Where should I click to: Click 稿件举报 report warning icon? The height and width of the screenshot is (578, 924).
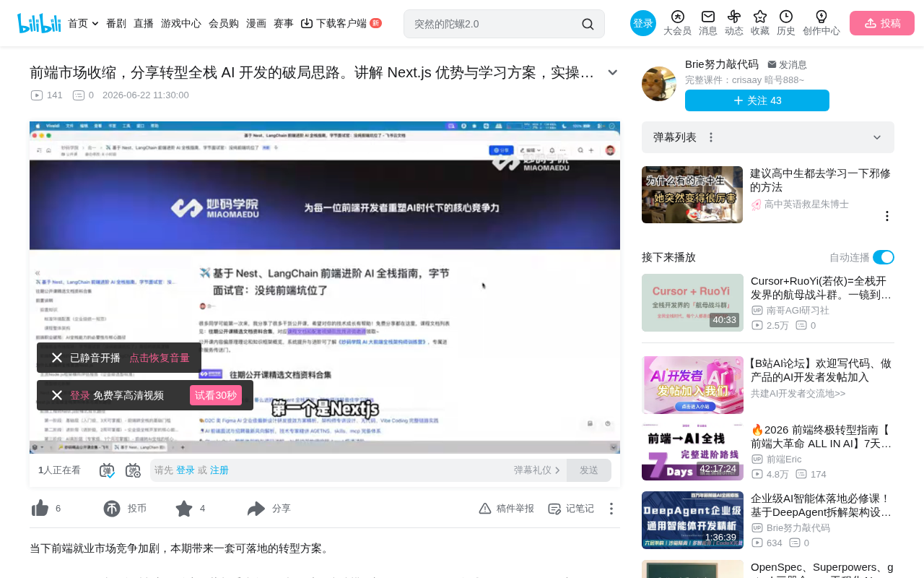tap(485, 509)
